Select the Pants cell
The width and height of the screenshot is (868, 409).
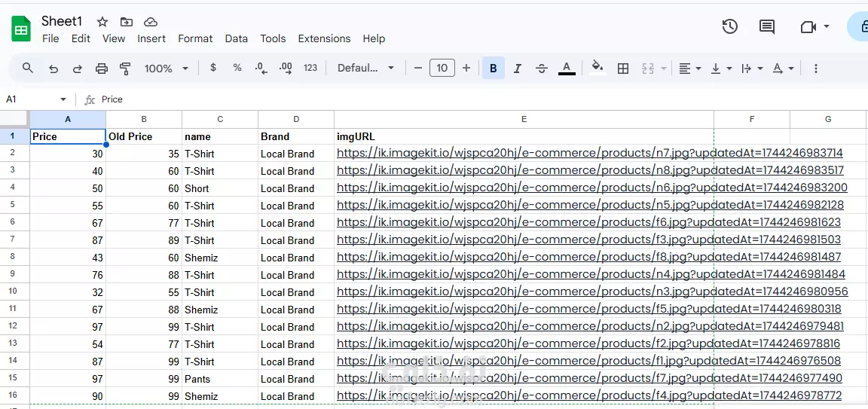pos(220,379)
